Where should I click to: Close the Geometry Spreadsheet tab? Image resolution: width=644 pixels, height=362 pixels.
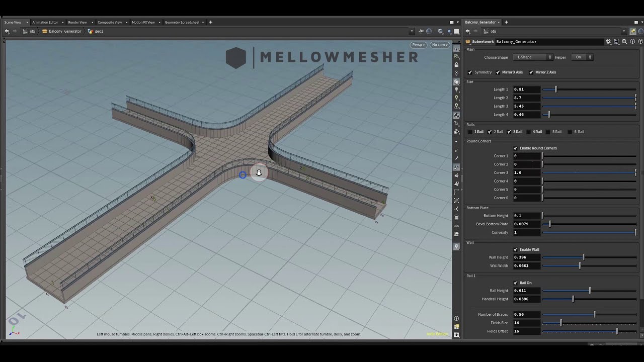tap(204, 22)
